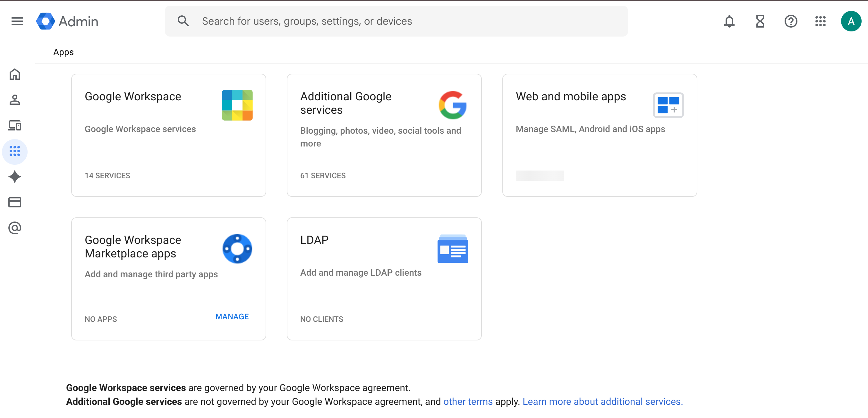The height and width of the screenshot is (418, 868).
Task: Click the search users and settings field
Action: [396, 21]
